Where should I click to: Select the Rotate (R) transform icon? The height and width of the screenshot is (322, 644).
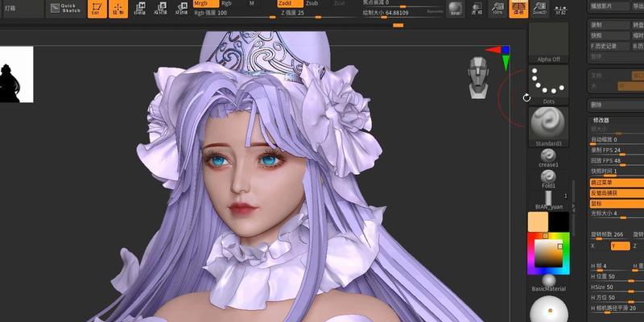point(182,9)
